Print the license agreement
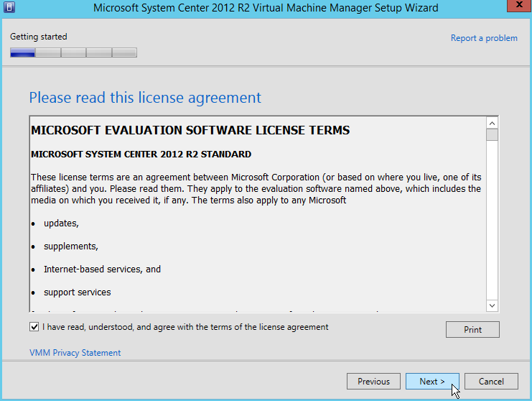 472,329
